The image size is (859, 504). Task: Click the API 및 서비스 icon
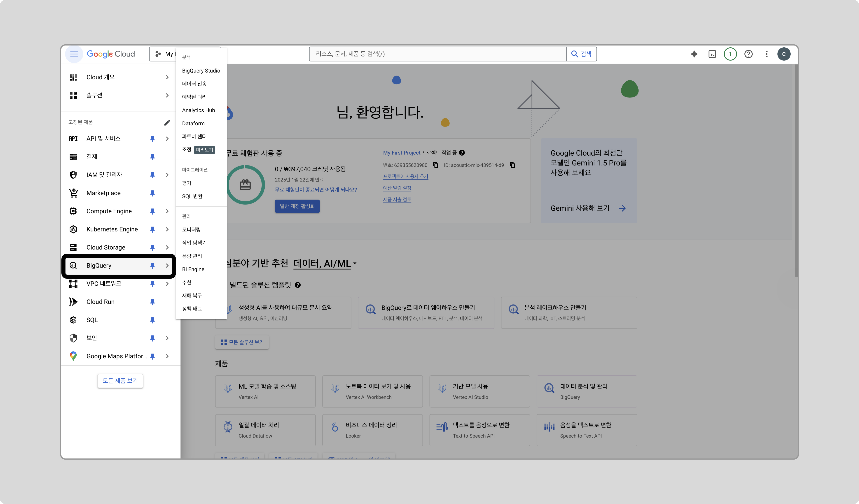pyautogui.click(x=73, y=138)
